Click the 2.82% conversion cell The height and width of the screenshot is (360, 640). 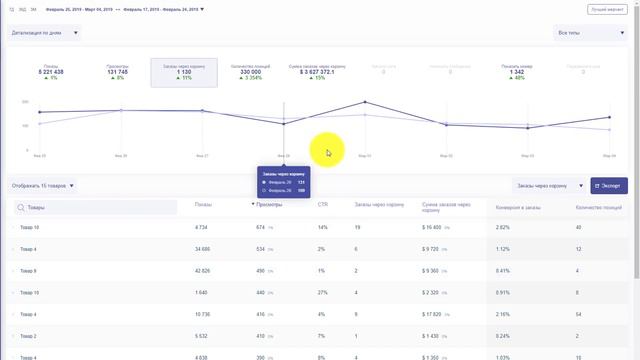pyautogui.click(x=502, y=227)
